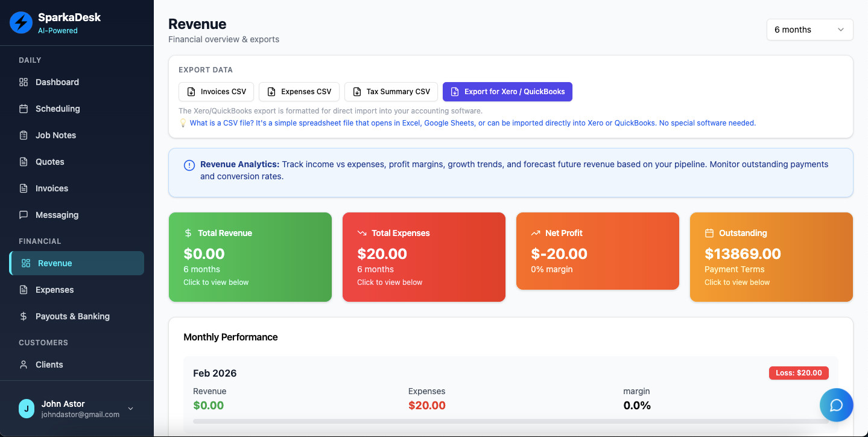Navigate to Invoices in the sidebar

pos(77,188)
